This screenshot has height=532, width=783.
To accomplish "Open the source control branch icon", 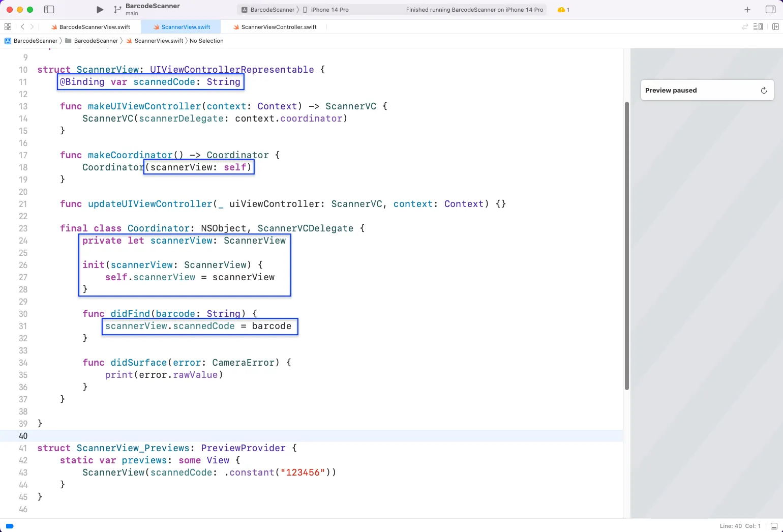I will [117, 10].
